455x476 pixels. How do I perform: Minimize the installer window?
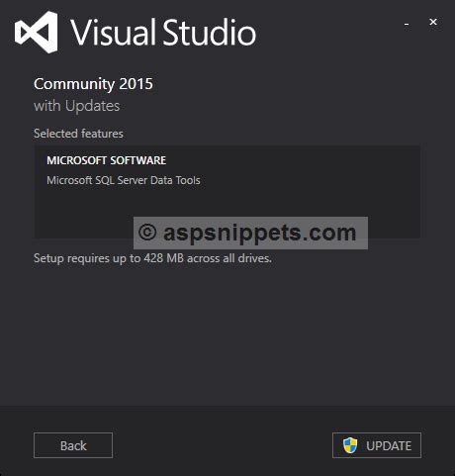pos(407,24)
